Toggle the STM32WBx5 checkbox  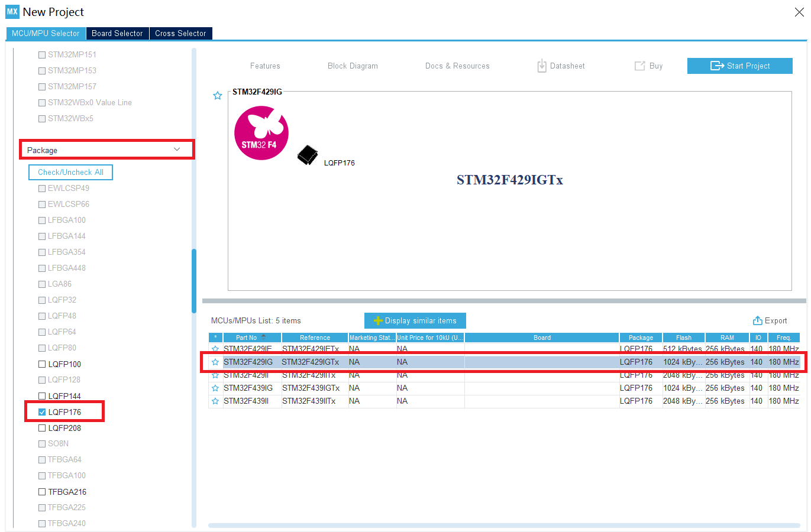tap(42, 119)
